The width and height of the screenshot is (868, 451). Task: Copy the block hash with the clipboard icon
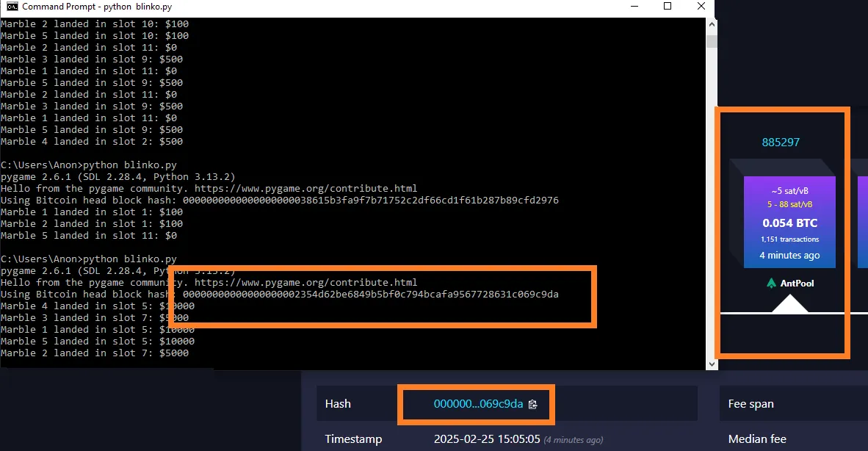[x=532, y=405]
